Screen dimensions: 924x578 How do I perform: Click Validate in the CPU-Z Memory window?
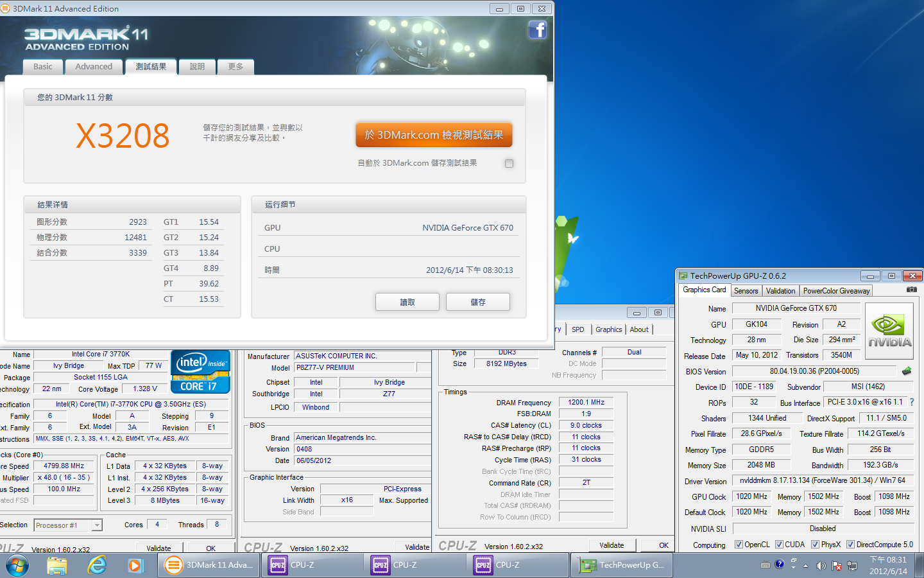(x=612, y=545)
